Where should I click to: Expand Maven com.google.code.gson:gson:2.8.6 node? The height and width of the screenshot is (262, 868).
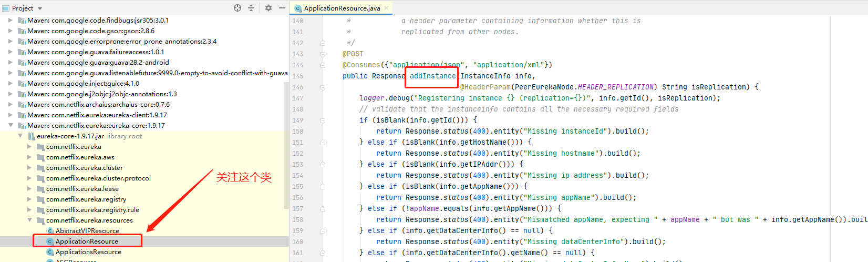pos(11,31)
